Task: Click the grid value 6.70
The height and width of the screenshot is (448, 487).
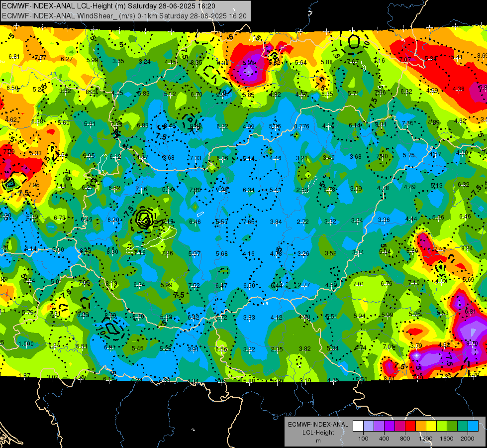Action: (x=196, y=94)
